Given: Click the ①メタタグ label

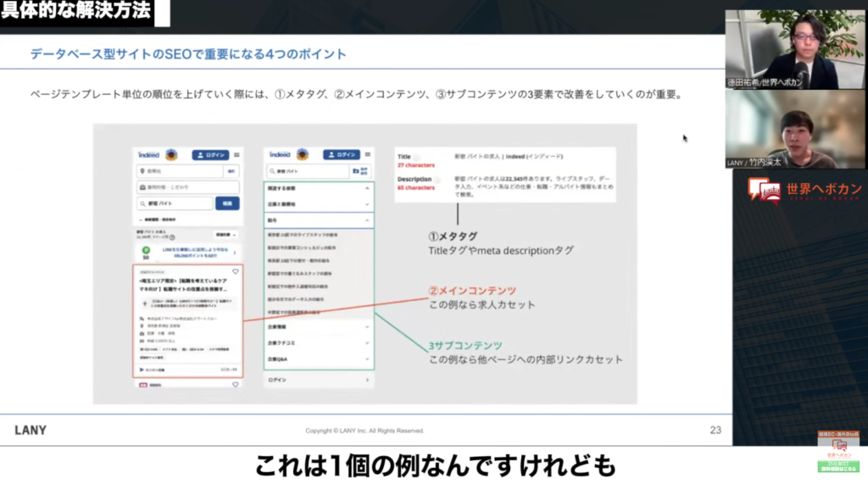Looking at the screenshot, I should (x=453, y=236).
